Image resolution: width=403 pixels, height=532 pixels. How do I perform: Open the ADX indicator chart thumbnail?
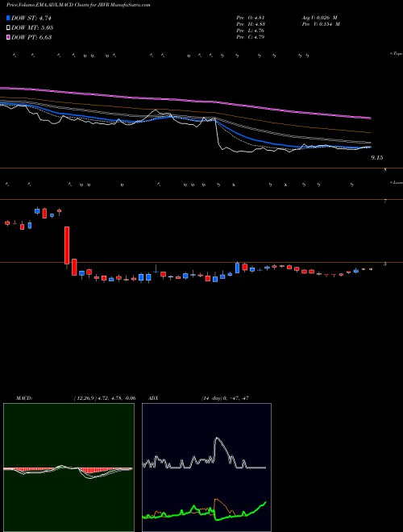point(206,468)
